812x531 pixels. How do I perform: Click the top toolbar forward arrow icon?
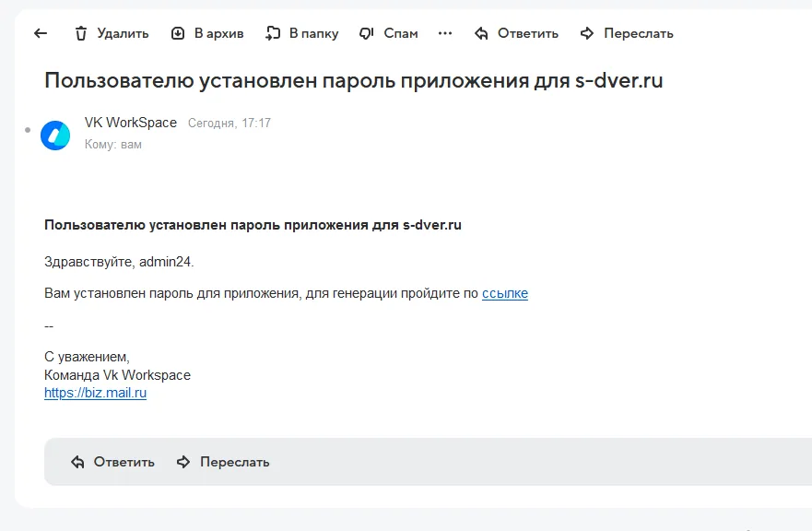tap(587, 34)
